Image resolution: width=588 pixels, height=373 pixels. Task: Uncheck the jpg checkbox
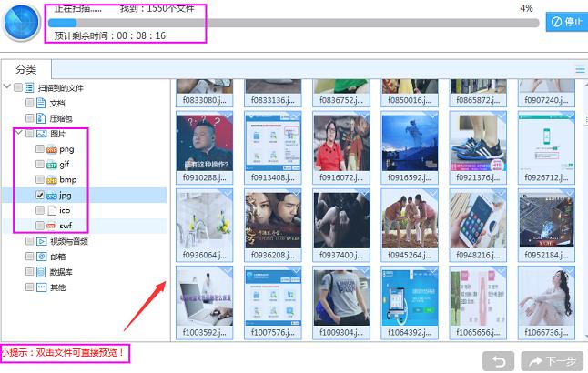(40, 195)
